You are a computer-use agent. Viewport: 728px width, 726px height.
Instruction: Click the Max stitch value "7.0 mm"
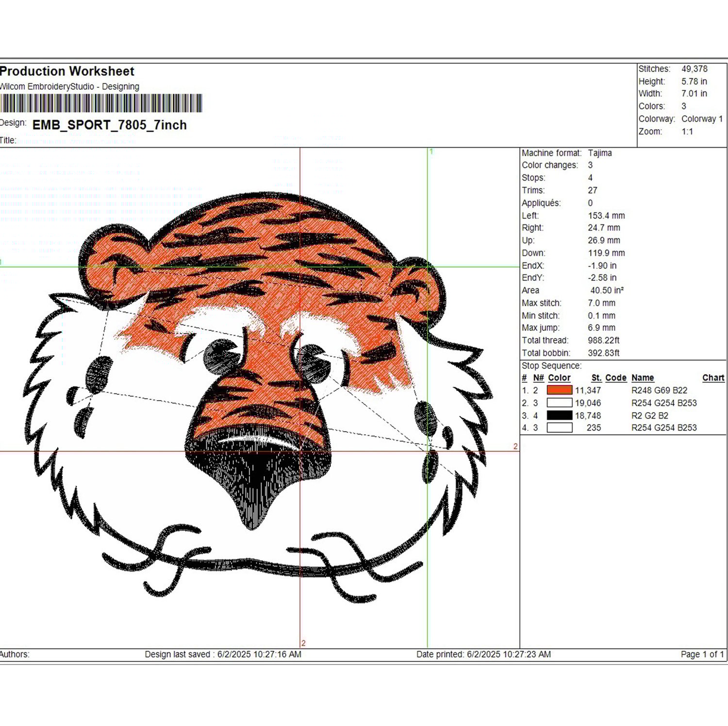click(x=601, y=303)
